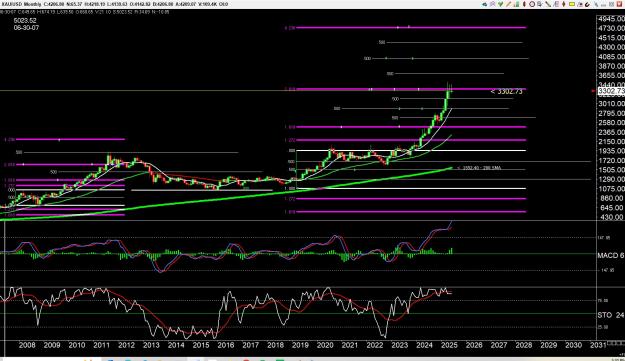Click the line-with-list toolbar icon
The image size is (625, 361).
click(556, 4)
